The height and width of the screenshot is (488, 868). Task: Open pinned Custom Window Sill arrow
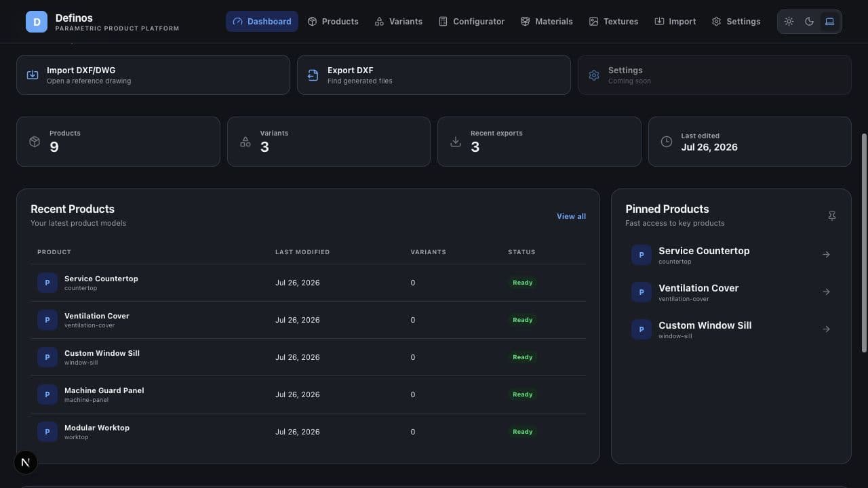(826, 329)
